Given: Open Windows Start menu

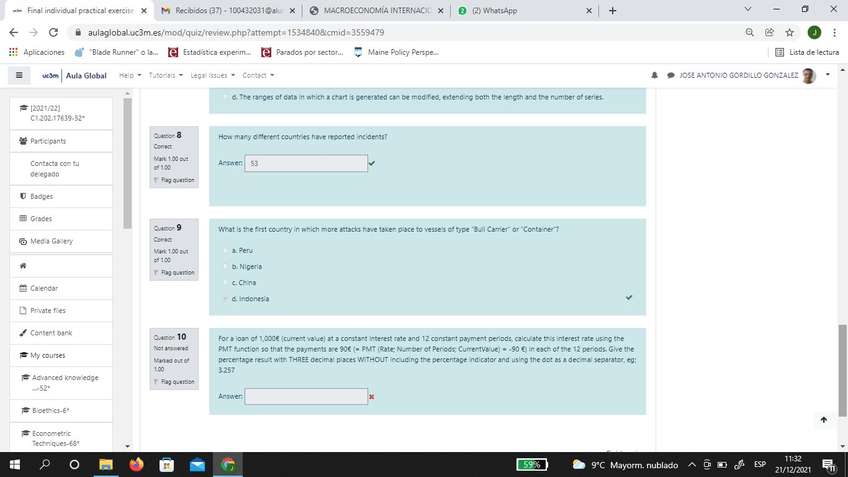Looking at the screenshot, I should pyautogui.click(x=15, y=465).
